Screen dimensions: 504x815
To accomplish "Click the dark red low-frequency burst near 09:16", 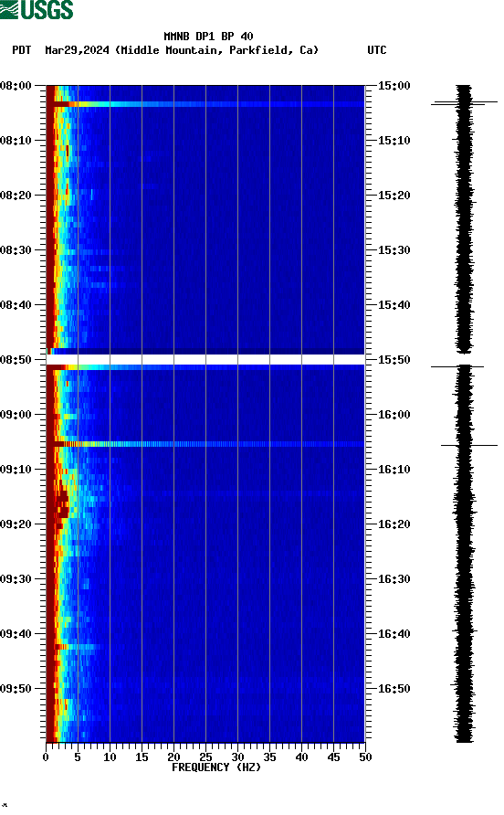I will click(61, 504).
